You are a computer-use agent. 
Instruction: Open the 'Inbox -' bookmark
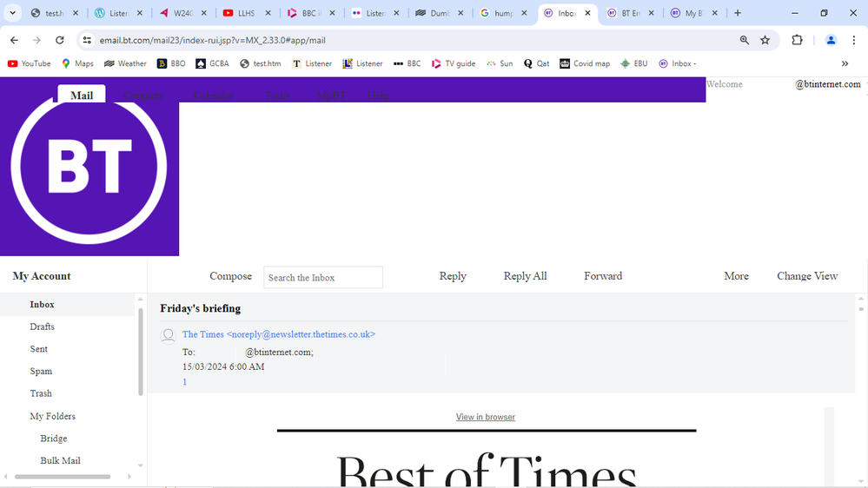pos(677,63)
